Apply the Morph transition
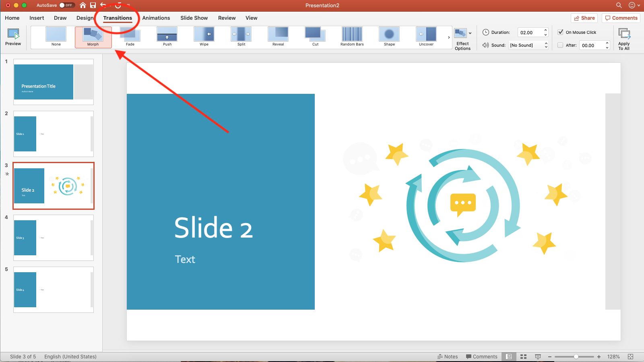The width and height of the screenshot is (644, 362). tap(93, 37)
